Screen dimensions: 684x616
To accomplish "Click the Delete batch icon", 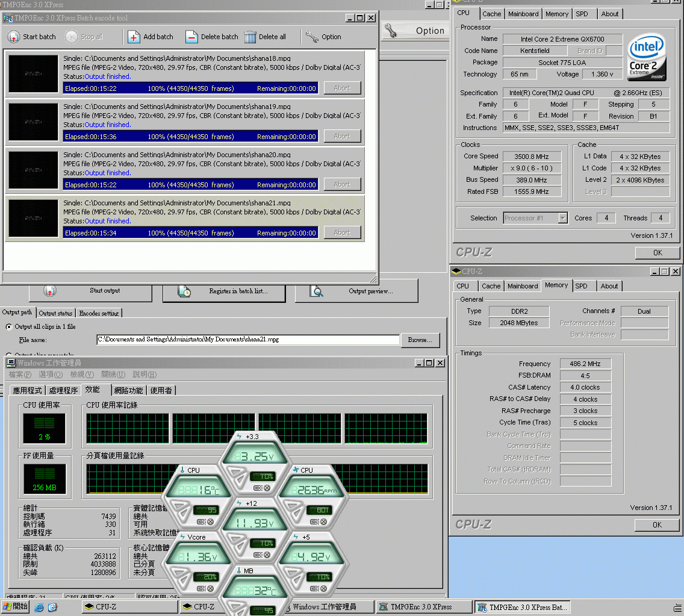I will (191, 37).
